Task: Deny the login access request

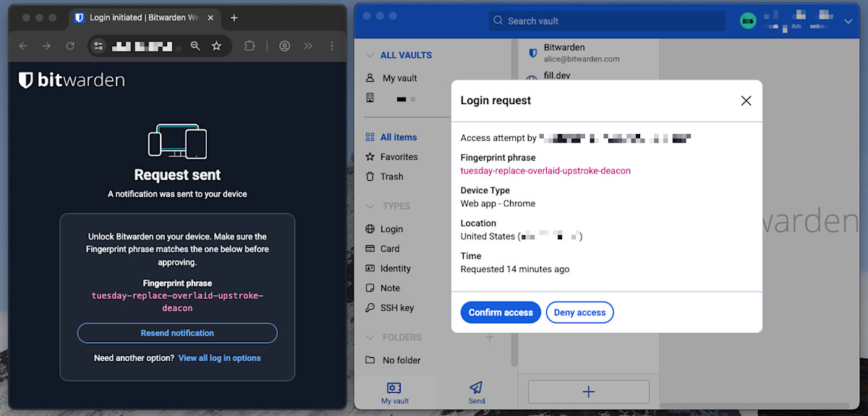Action: (579, 313)
